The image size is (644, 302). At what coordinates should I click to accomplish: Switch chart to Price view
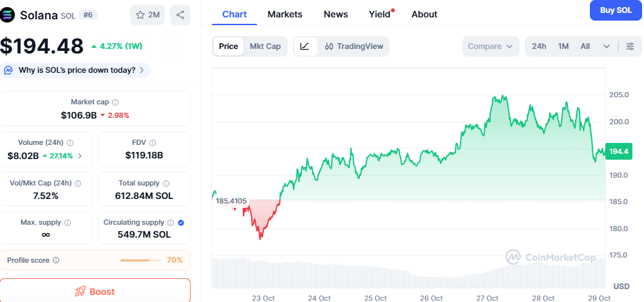point(228,46)
